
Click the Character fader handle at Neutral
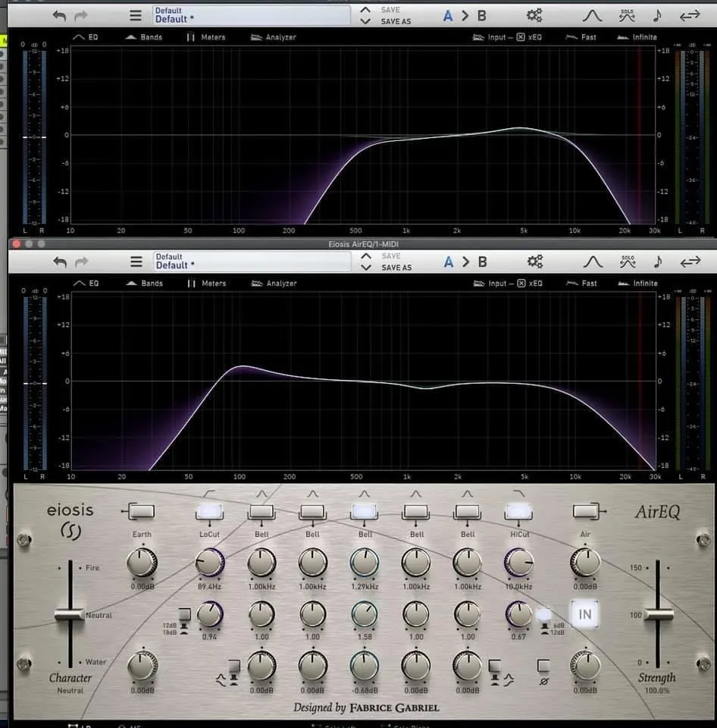click(x=69, y=614)
